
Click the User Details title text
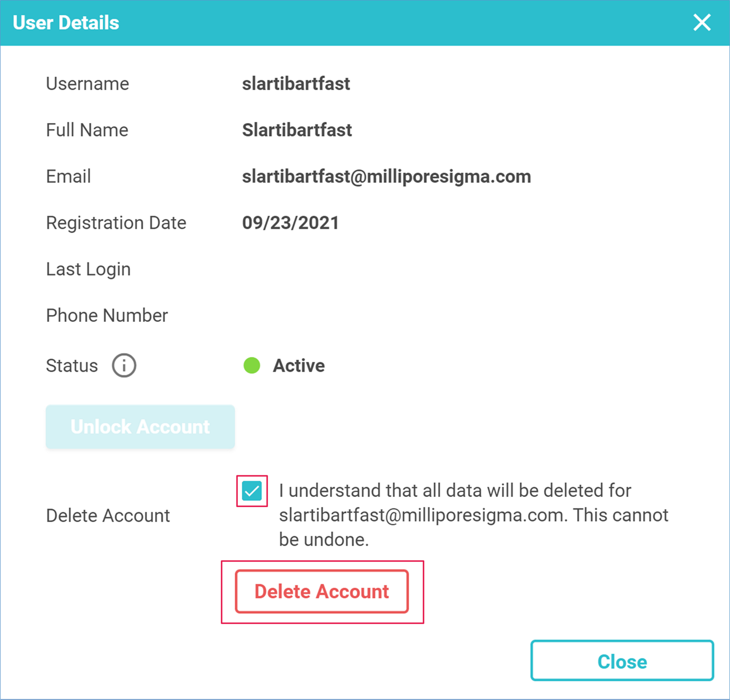[66, 23]
